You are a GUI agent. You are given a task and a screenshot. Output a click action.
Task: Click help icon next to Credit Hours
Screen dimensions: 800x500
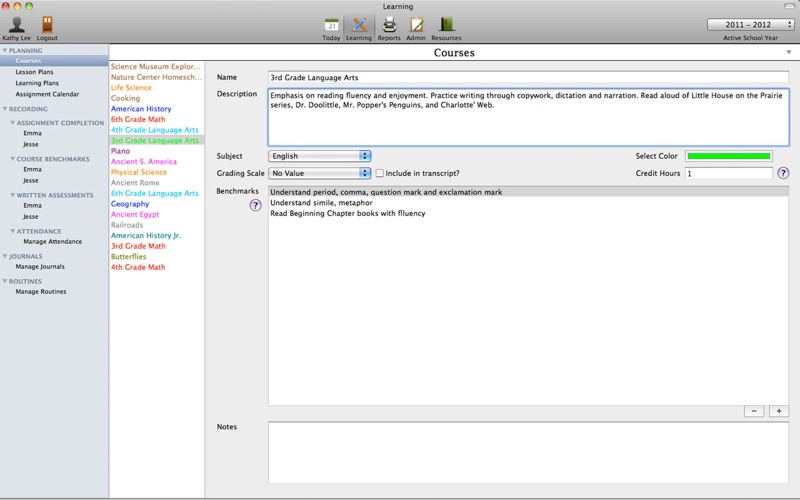pos(783,173)
